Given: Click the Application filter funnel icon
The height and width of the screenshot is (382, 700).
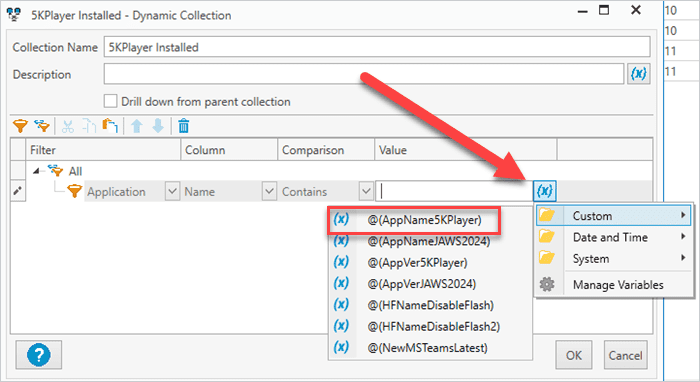Looking at the screenshot, I should pyautogui.click(x=75, y=191).
